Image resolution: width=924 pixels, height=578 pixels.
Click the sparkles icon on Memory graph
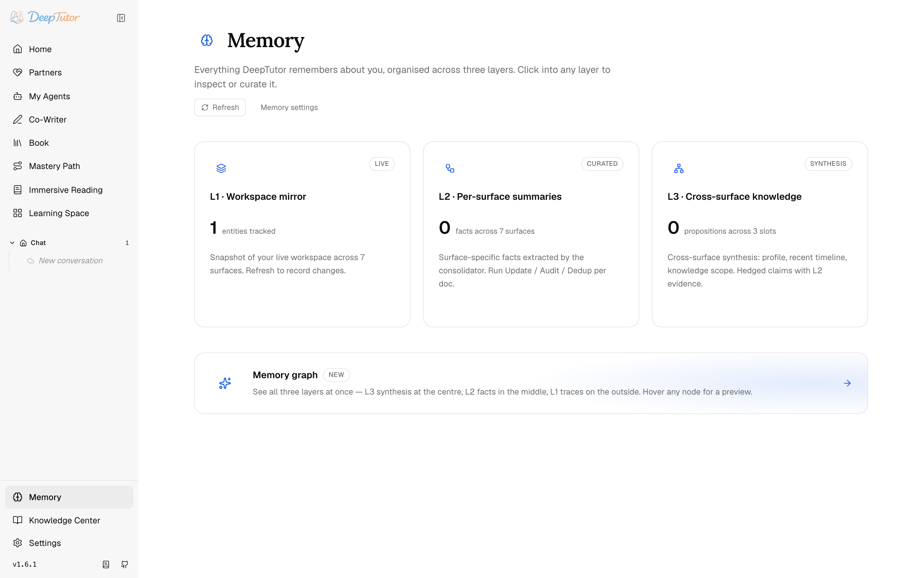(x=225, y=383)
